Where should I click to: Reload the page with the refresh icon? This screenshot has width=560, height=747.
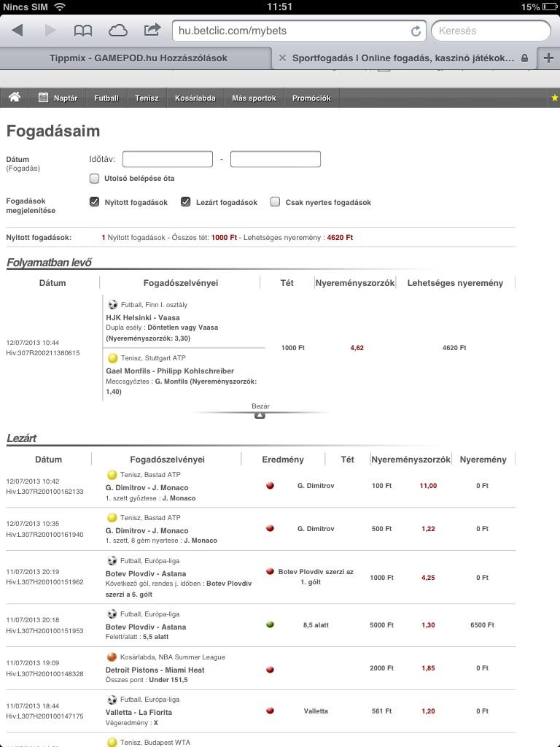(416, 31)
